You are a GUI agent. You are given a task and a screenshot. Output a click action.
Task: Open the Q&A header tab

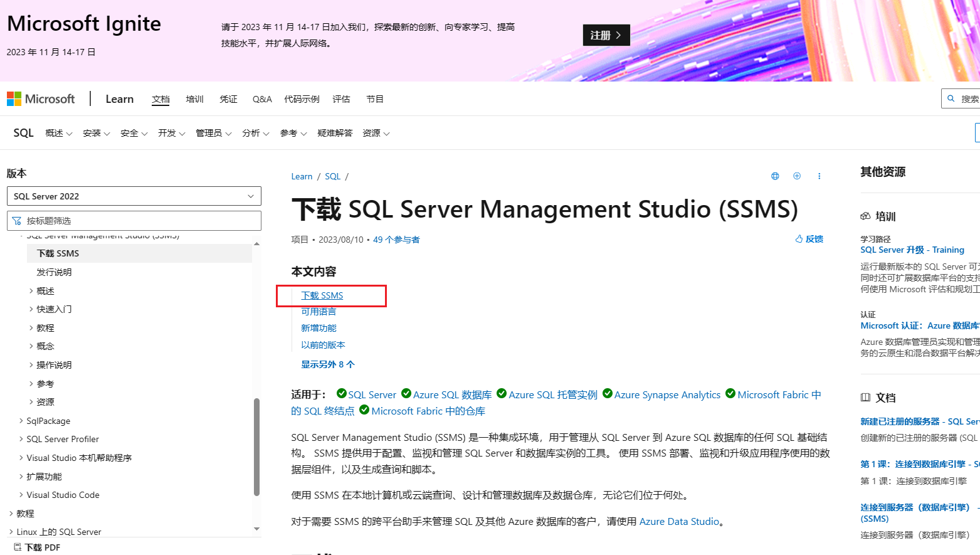[262, 99]
